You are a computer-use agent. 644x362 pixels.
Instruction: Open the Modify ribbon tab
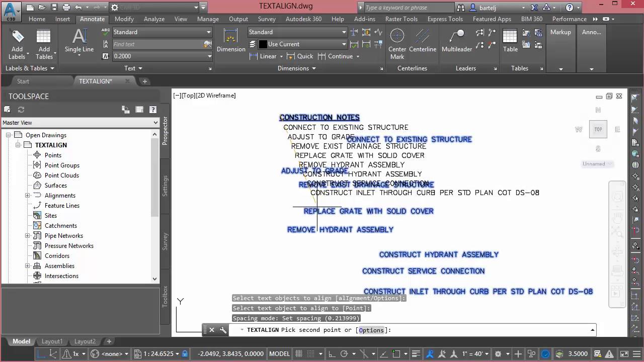tap(124, 19)
